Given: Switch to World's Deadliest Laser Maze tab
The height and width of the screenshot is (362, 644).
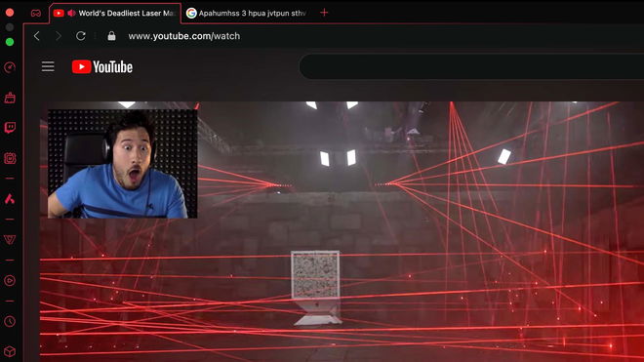Looking at the screenshot, I should 115,13.
